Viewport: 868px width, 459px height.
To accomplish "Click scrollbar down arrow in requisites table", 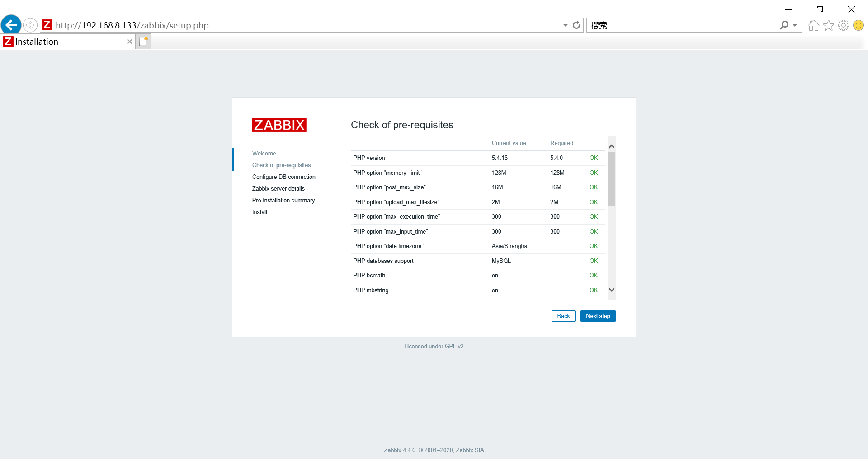I will click(612, 290).
